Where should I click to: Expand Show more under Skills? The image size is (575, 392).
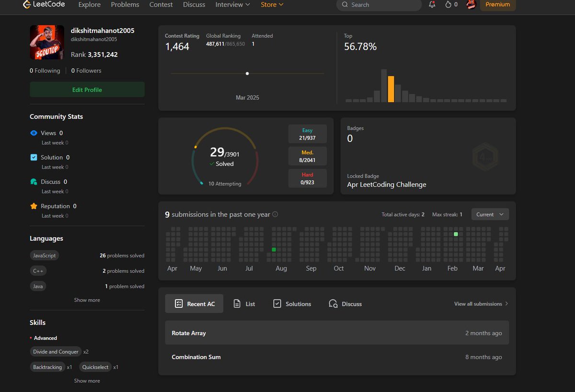coord(87,381)
